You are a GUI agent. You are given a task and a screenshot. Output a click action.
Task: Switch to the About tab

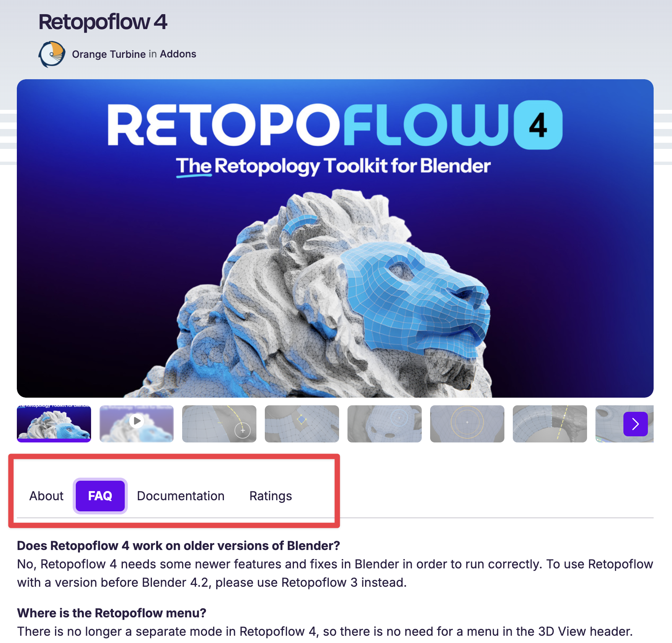pos(46,496)
